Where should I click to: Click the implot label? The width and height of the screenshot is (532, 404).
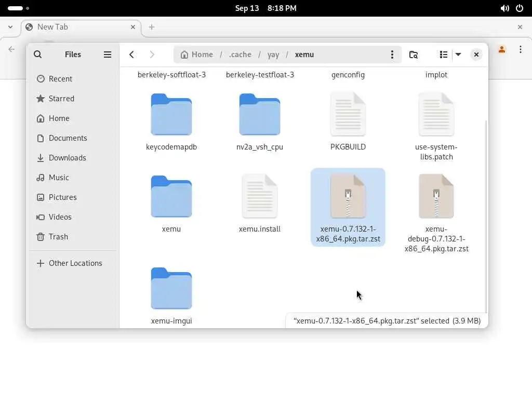point(436,75)
